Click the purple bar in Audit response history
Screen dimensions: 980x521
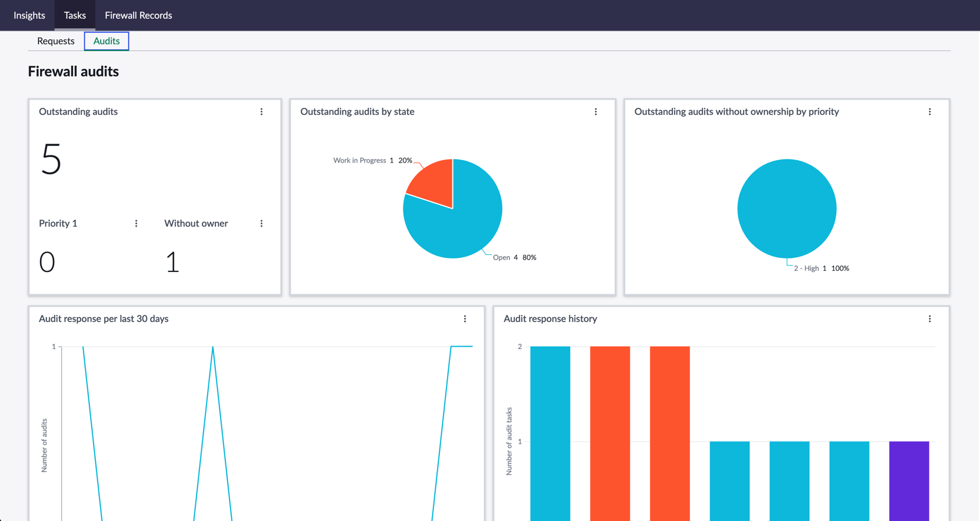pyautogui.click(x=909, y=481)
